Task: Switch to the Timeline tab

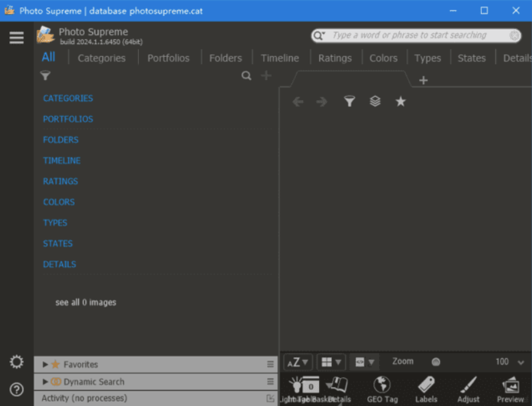Action: pos(280,58)
